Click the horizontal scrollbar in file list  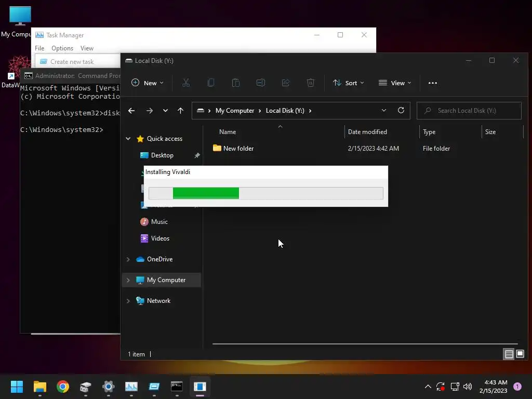(x=365, y=344)
